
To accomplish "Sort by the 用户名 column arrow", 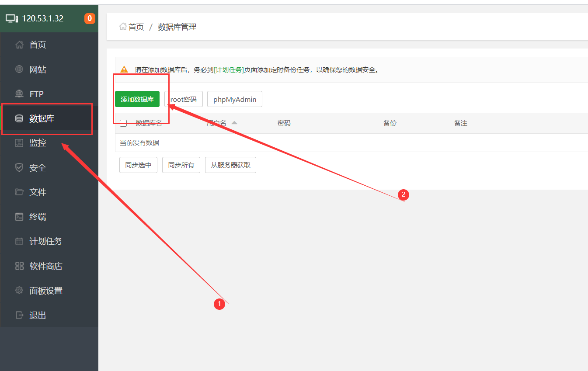I will 234,123.
